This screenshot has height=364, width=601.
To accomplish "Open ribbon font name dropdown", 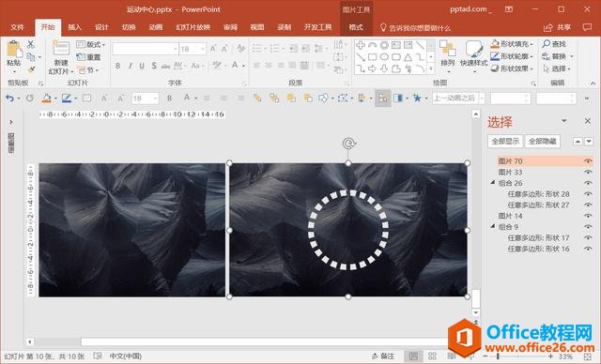I will [x=176, y=49].
